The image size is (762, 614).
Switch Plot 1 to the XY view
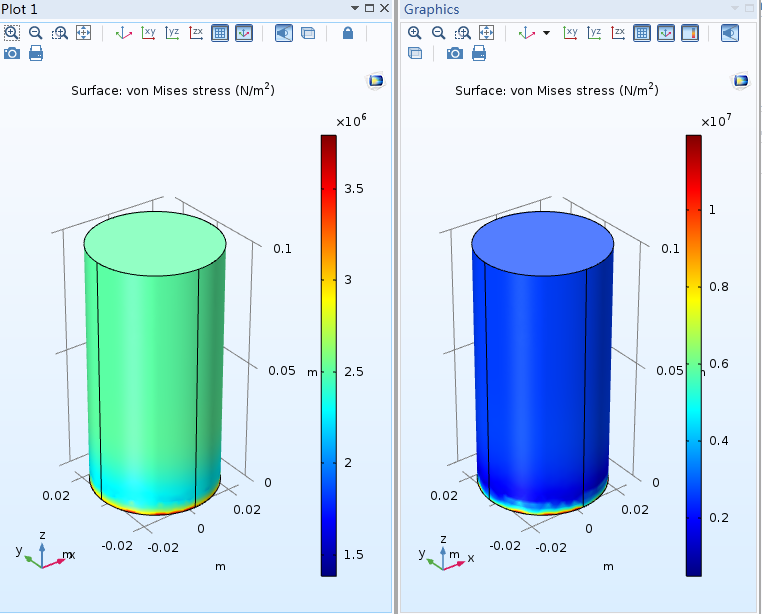149,33
